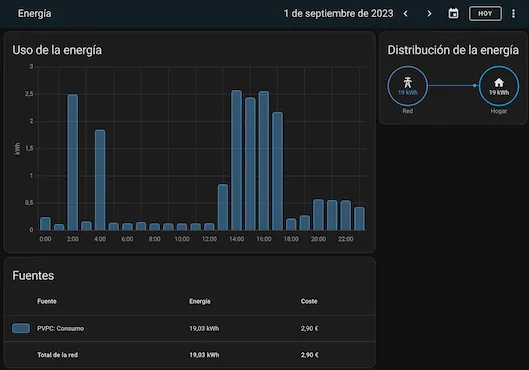529x370 pixels.
Task: Click the 15:00 bar between 14:00 and 16:00
Action: 250,164
